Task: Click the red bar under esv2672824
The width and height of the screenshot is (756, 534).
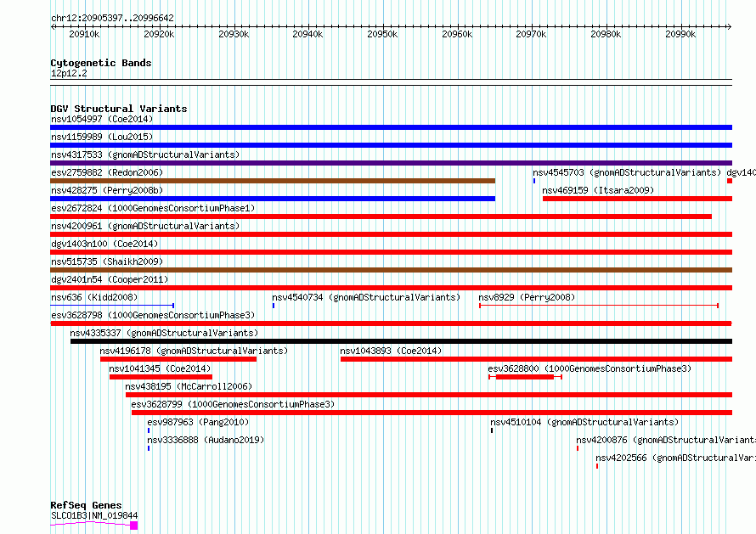Action: (x=381, y=216)
